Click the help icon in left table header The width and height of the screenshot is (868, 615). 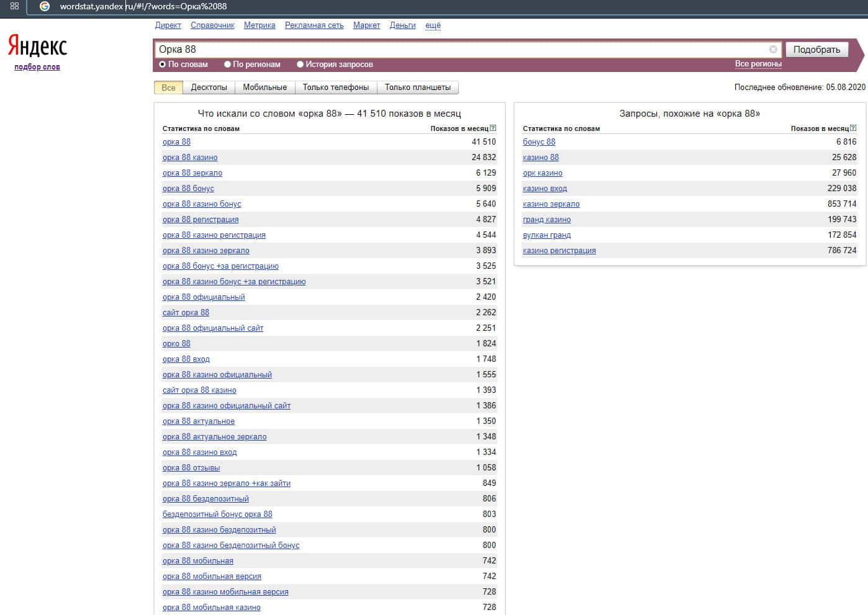493,128
